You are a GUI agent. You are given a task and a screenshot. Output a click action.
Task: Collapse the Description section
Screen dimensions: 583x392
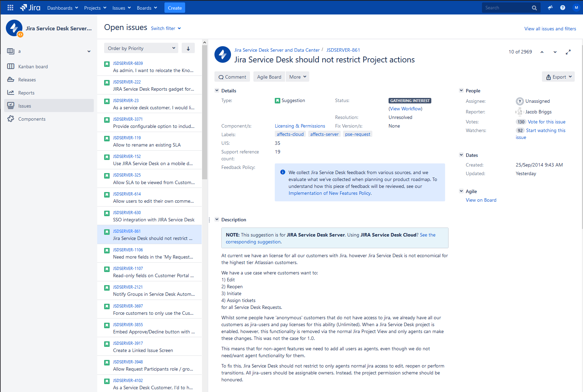point(217,219)
